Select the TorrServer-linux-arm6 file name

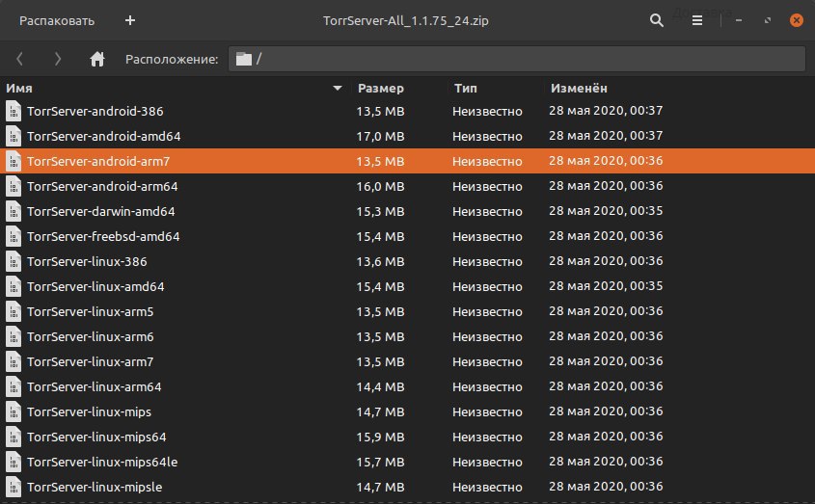pos(91,336)
